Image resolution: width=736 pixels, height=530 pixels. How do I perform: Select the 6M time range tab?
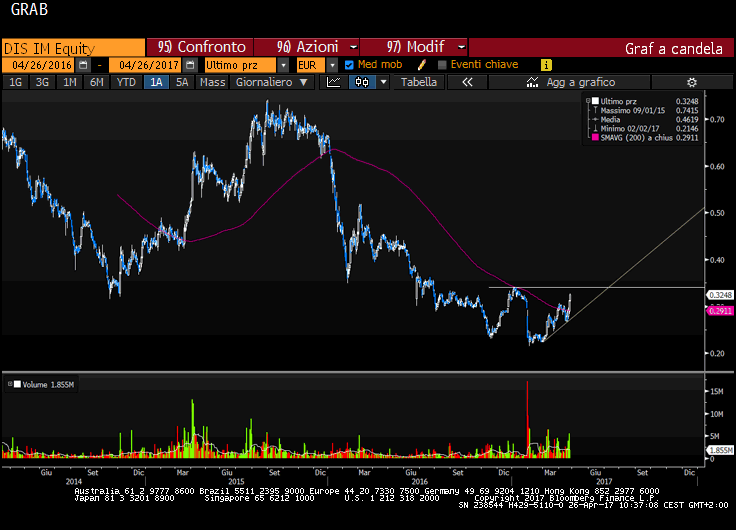(x=96, y=82)
